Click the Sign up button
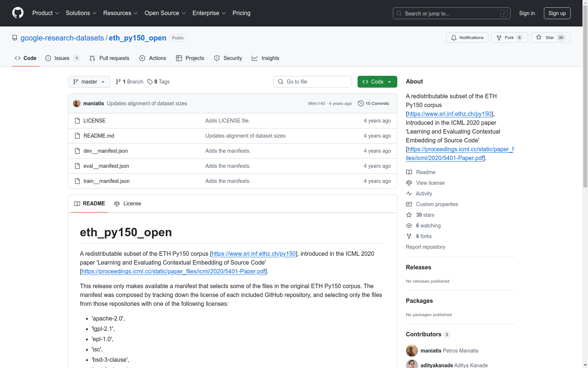 557,13
